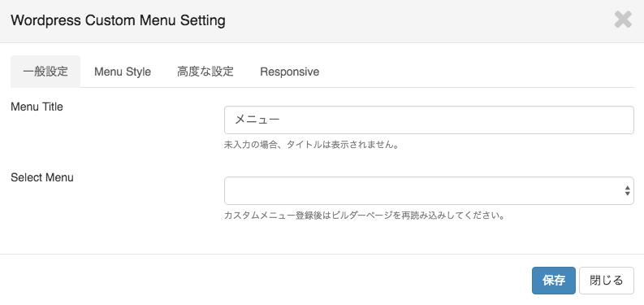Switch to the 一般設定 tab

coord(45,72)
